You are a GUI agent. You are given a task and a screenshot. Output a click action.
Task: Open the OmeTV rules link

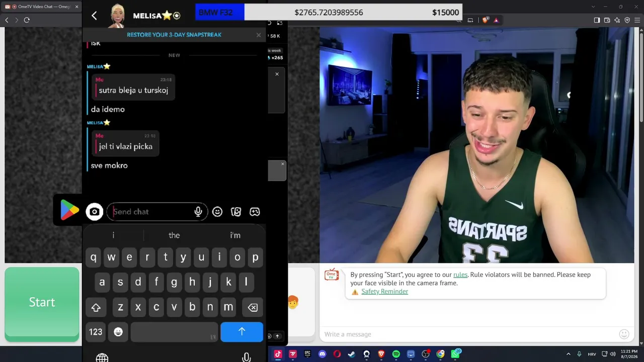pyautogui.click(x=460, y=275)
